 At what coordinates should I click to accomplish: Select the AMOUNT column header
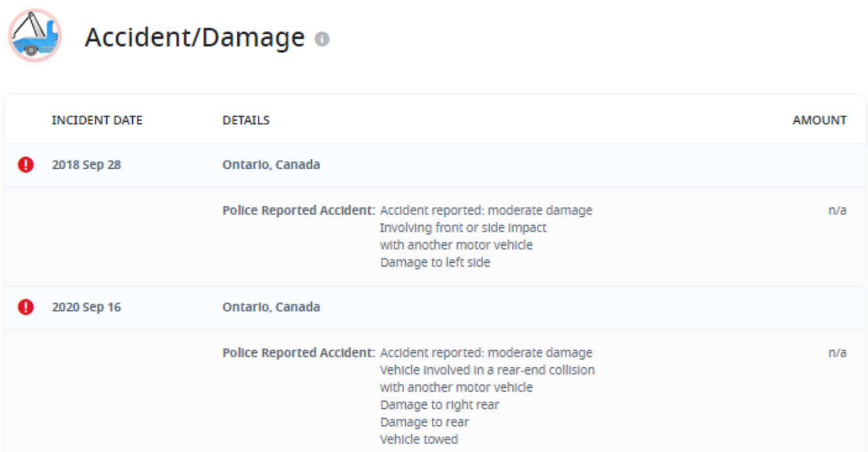pyautogui.click(x=819, y=120)
